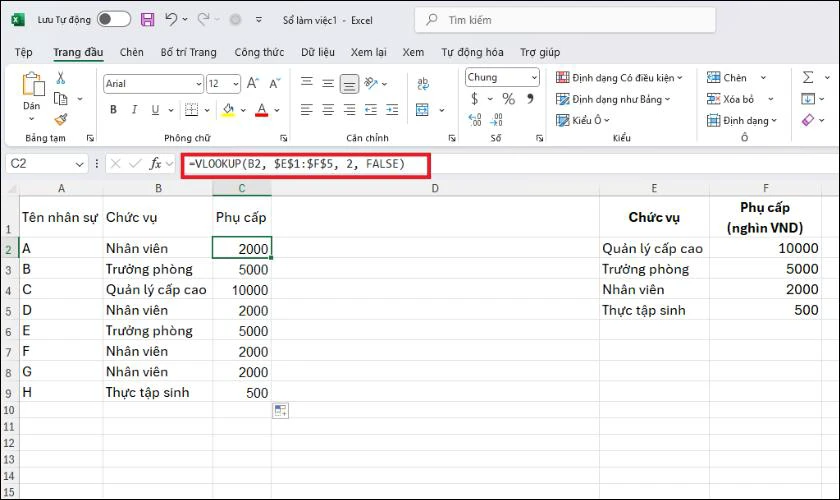The image size is (840, 500).
Task: Click the Increase Indent icon
Action: 392,110
